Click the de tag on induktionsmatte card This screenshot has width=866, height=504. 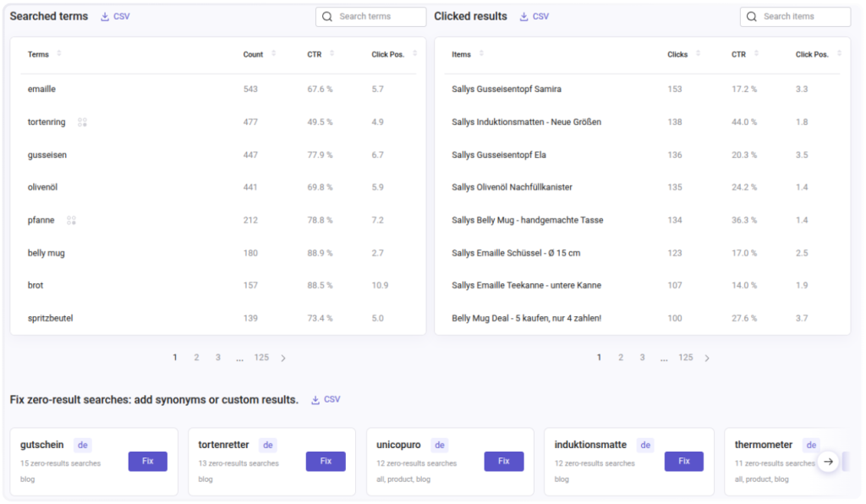pyautogui.click(x=645, y=446)
